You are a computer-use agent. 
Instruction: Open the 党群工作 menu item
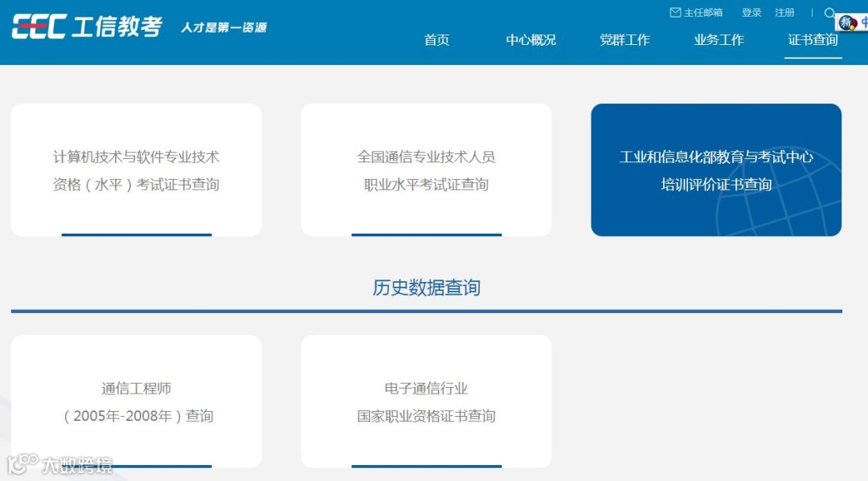[625, 40]
